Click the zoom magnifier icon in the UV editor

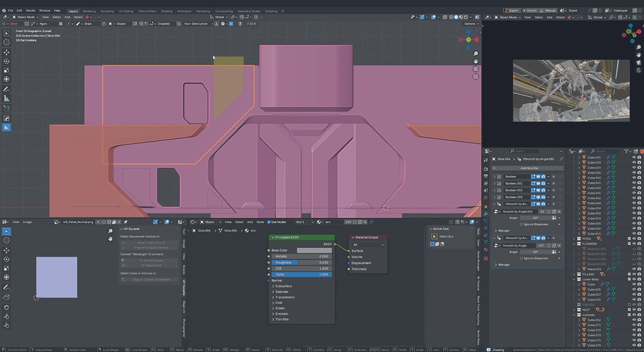tap(110, 231)
